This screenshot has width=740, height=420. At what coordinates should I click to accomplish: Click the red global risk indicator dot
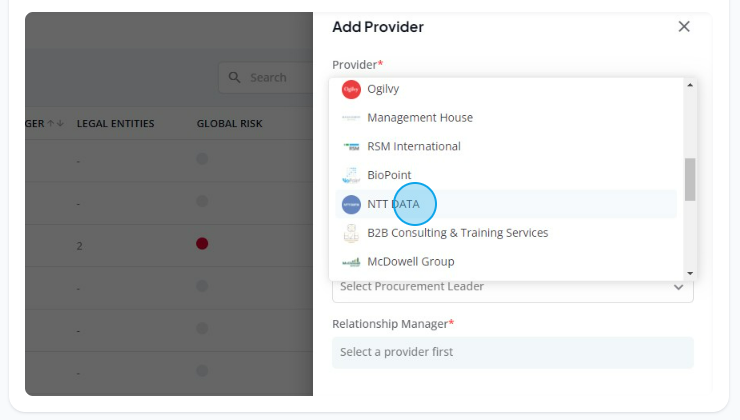point(202,244)
